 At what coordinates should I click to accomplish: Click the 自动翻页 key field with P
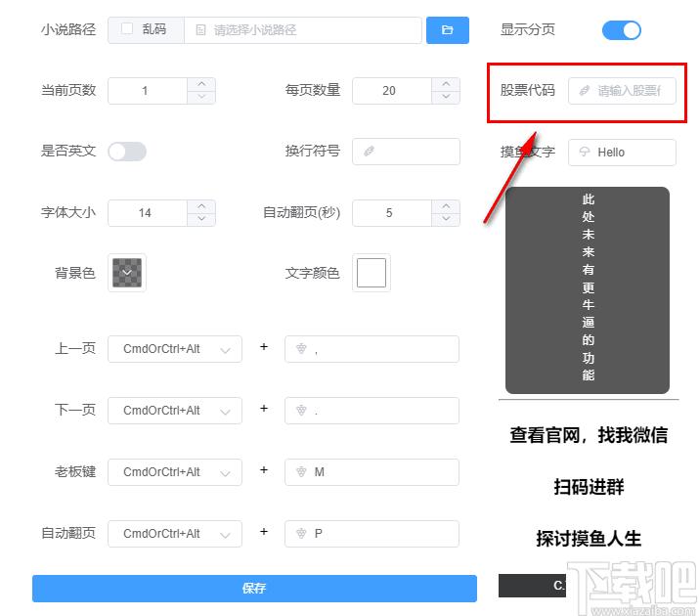[371, 534]
